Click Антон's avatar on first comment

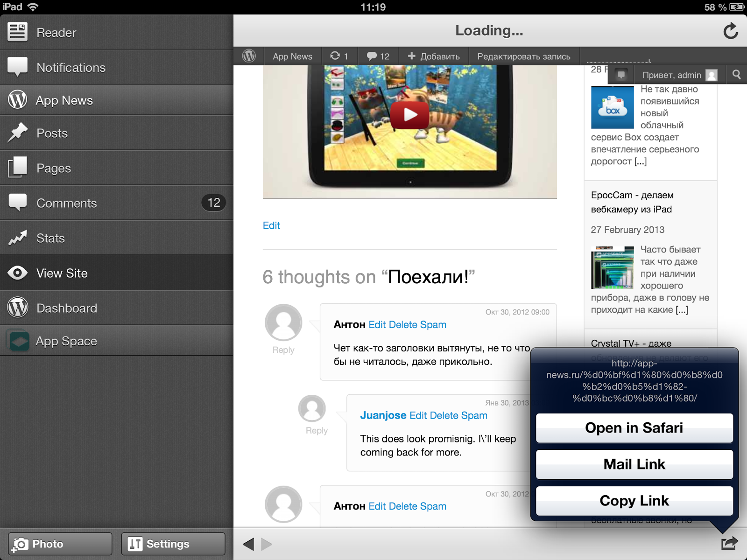[x=283, y=322]
